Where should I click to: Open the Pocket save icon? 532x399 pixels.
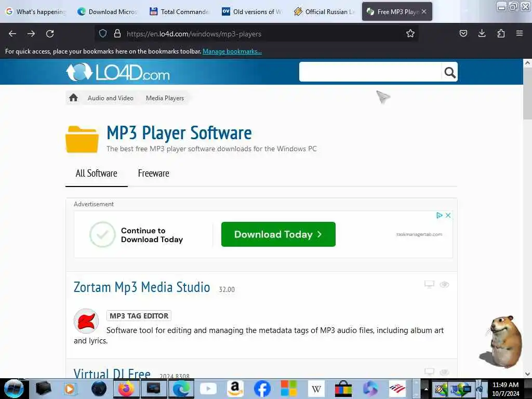pyautogui.click(x=463, y=33)
